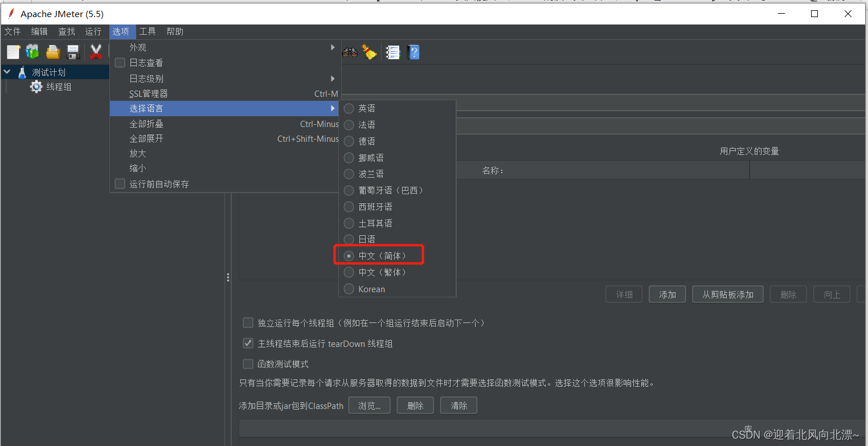This screenshot has width=868, height=446.
Task: Click the 名称： column header
Action: coord(493,170)
